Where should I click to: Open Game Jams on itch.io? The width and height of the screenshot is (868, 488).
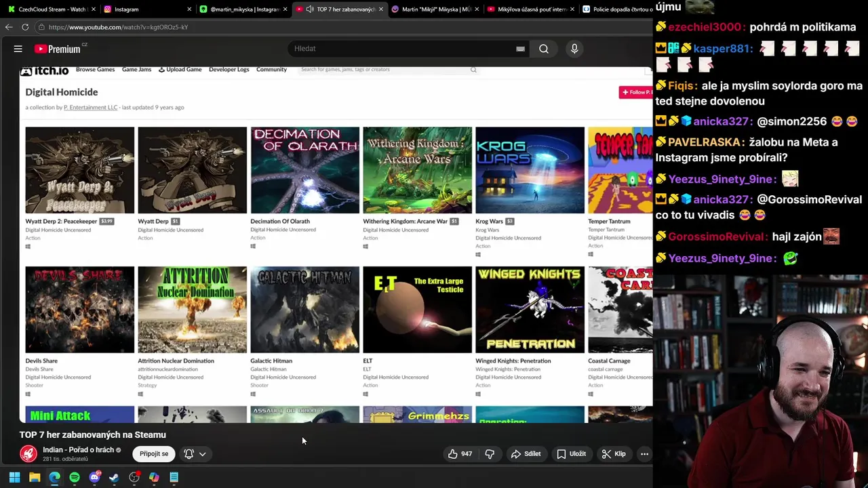[136, 69]
